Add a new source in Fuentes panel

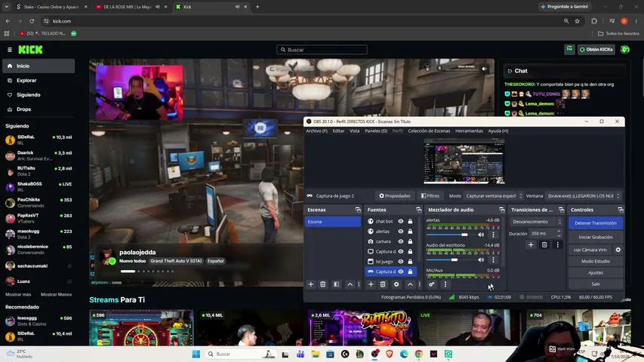coord(371,284)
